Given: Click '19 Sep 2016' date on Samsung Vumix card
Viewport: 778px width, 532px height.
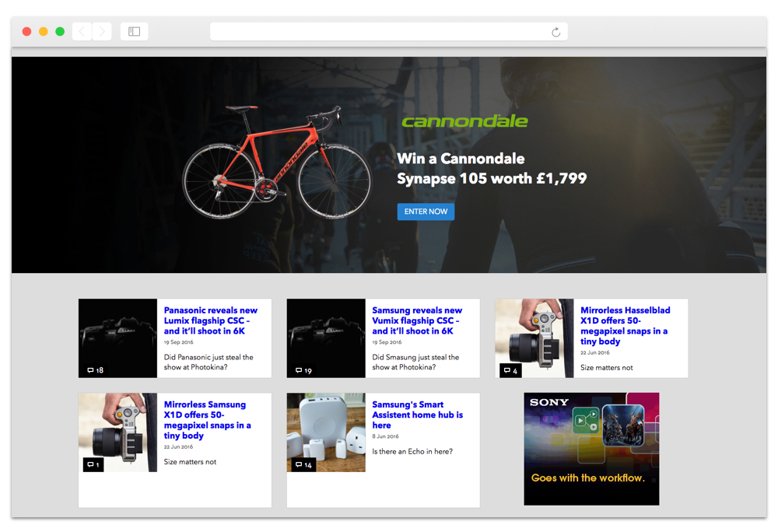Looking at the screenshot, I should coord(387,342).
